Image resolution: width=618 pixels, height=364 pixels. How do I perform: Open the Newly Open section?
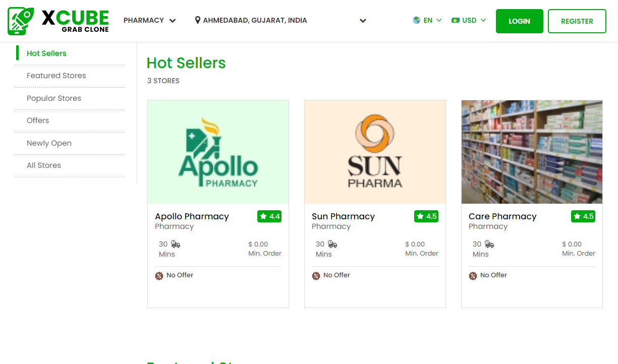point(49,143)
